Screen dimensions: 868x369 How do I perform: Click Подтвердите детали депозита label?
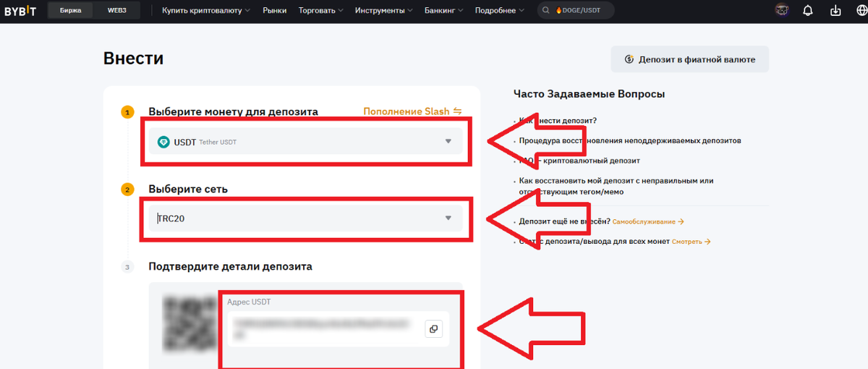point(230,266)
